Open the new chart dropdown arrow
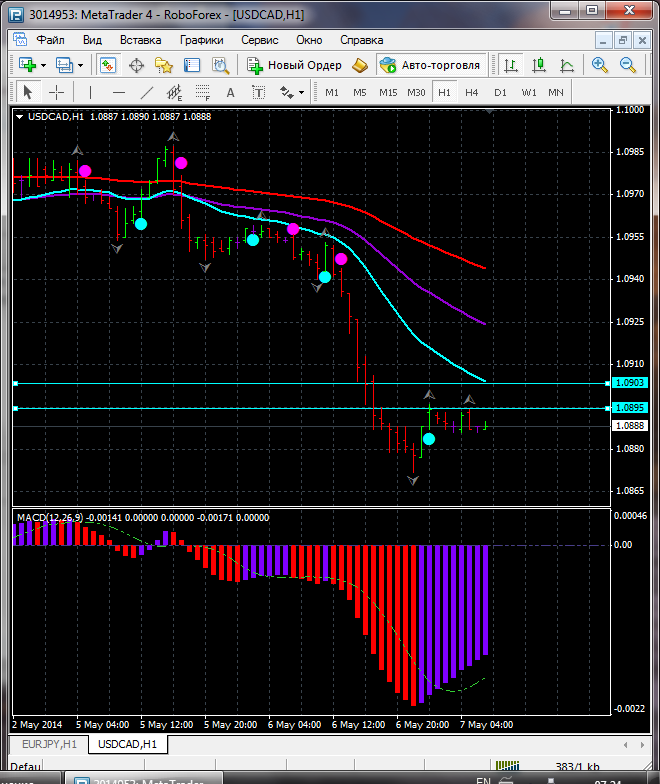This screenshot has height=784, width=660. point(43,65)
